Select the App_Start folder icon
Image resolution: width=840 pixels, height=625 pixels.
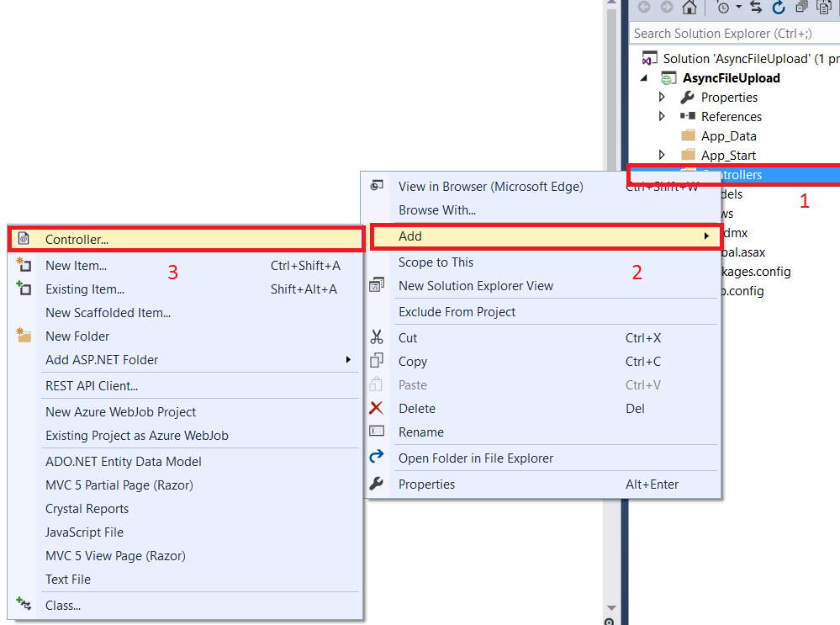point(688,155)
